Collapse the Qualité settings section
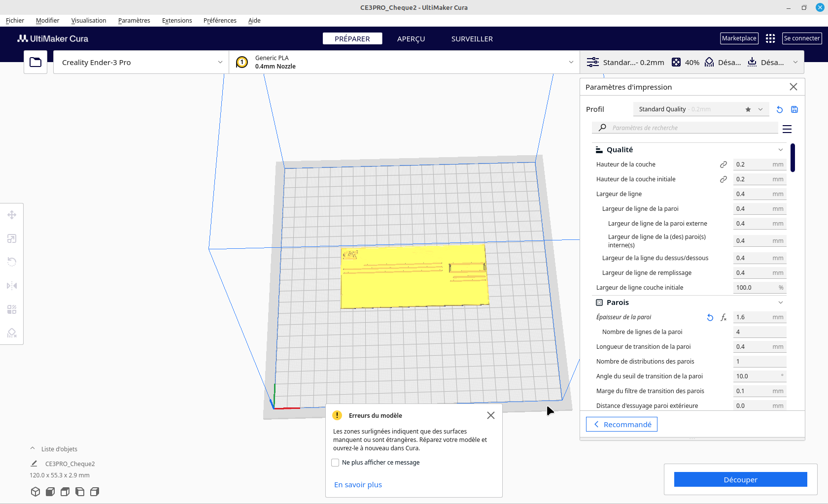 point(781,150)
